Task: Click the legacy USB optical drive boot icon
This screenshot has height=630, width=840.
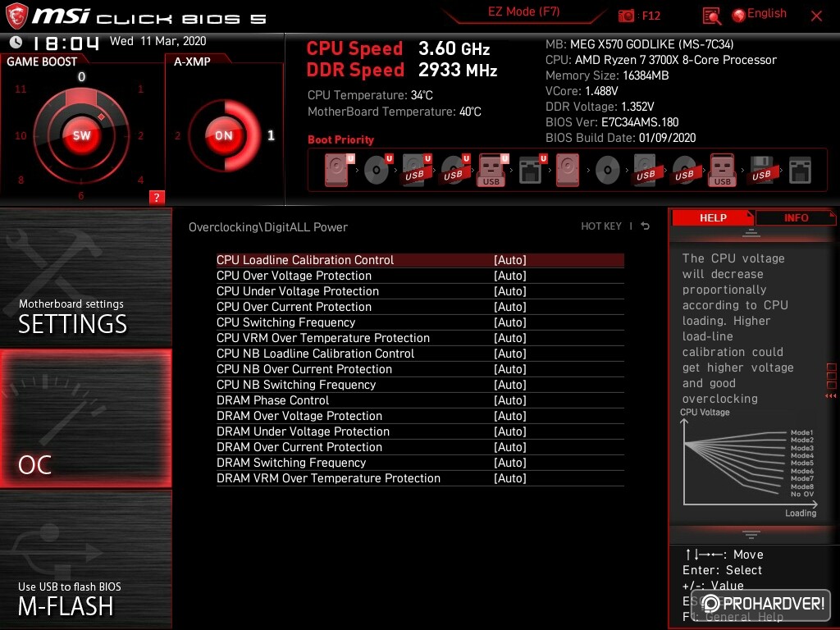Action: coord(684,171)
